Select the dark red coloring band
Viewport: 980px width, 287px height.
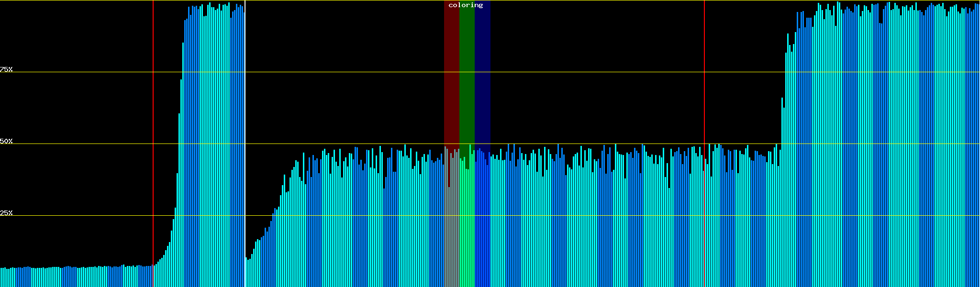451,72
